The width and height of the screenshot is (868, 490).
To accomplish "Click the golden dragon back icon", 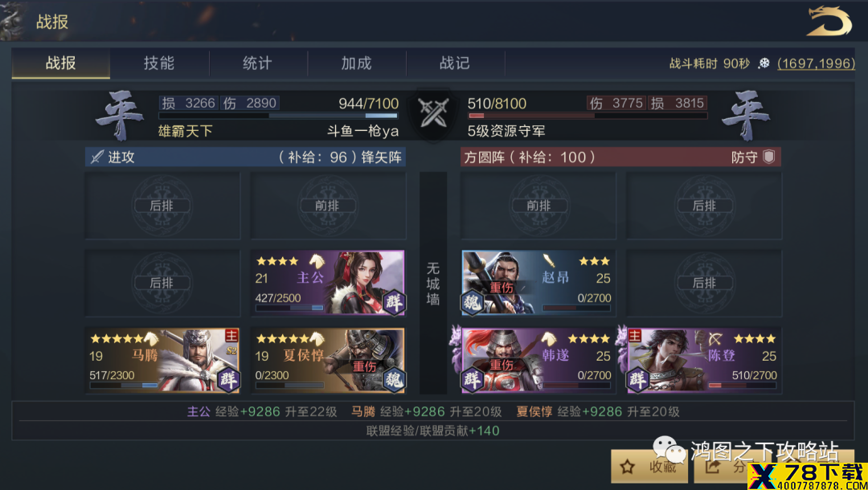I will point(829,22).
